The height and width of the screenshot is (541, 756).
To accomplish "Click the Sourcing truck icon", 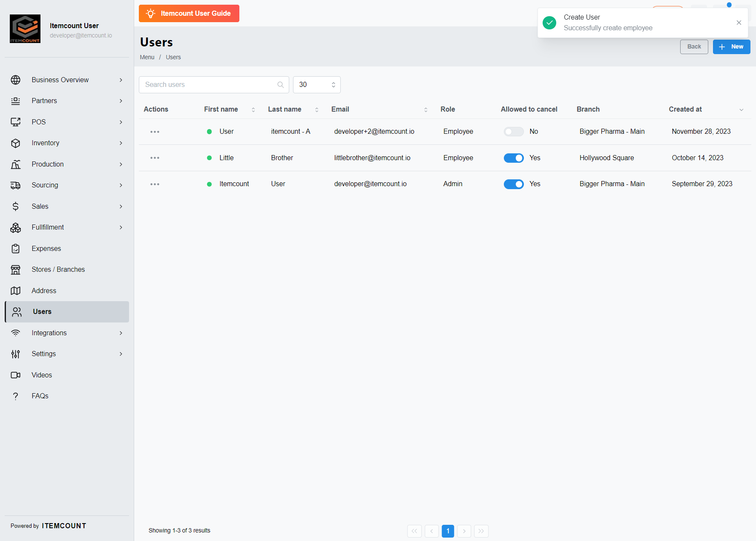I will [16, 185].
